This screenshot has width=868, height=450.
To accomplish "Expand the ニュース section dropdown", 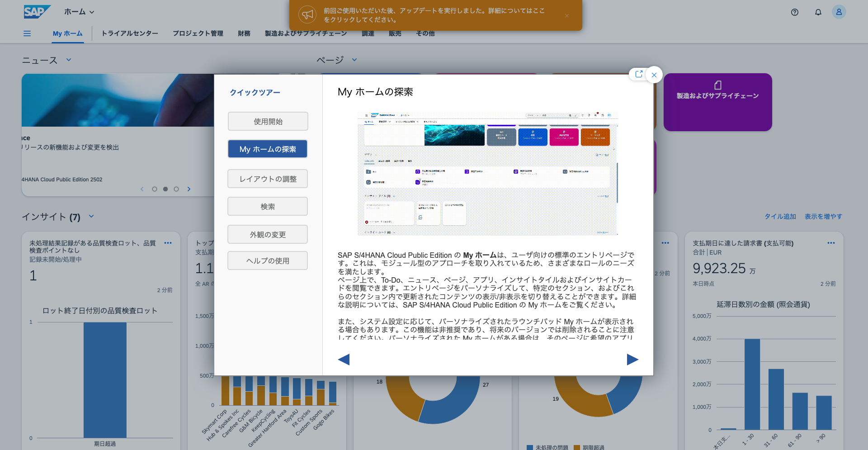I will coord(69,60).
